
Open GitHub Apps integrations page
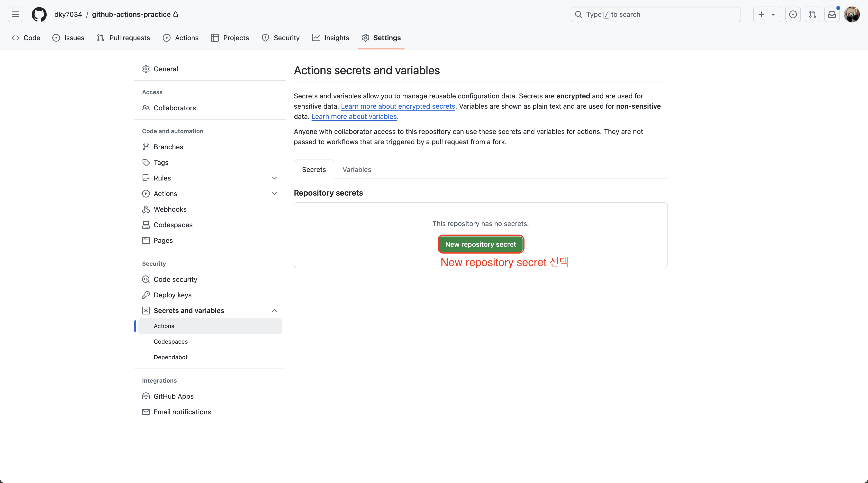click(x=173, y=396)
